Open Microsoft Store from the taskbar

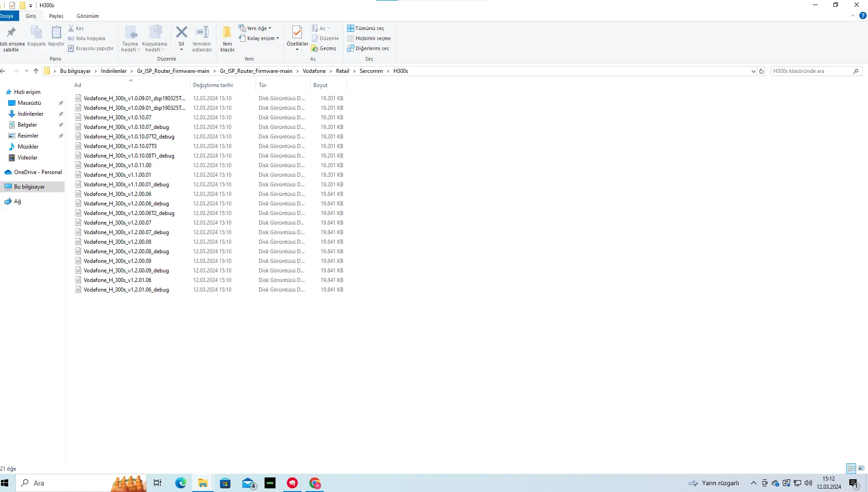[x=225, y=483]
